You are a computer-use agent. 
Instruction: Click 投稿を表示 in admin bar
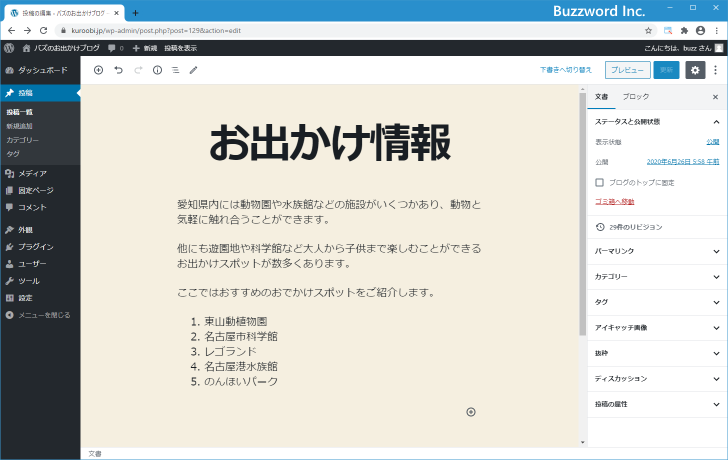[x=181, y=48]
